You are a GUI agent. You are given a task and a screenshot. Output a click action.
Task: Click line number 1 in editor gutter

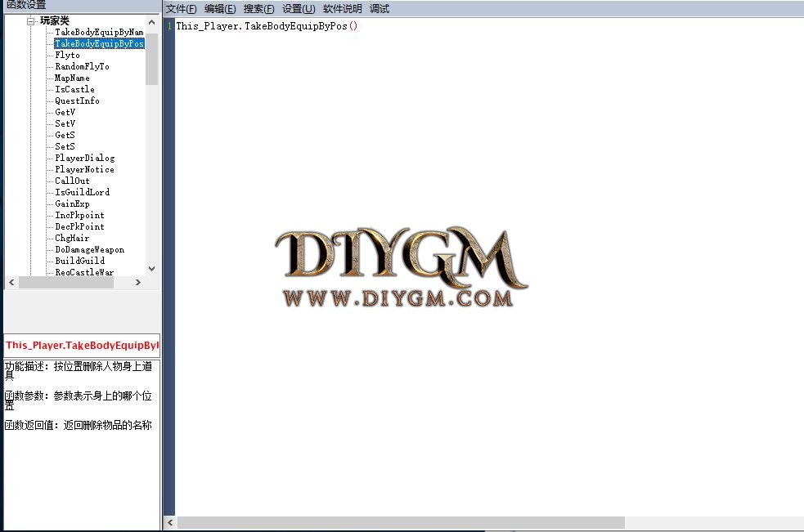pos(169,25)
